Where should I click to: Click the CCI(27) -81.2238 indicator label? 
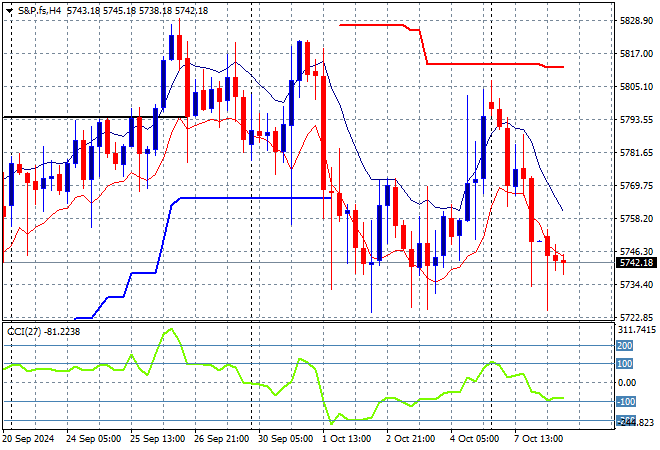[44, 332]
